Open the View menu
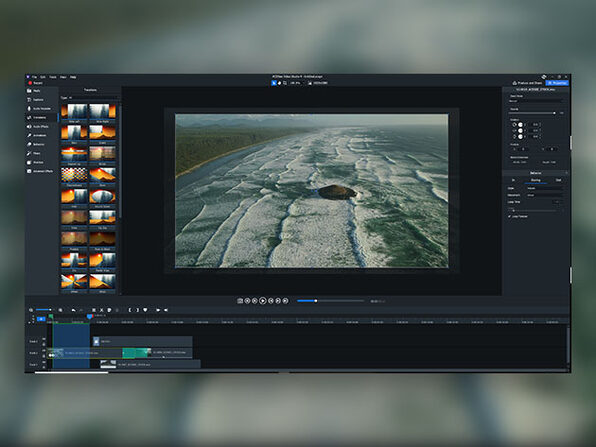 (x=63, y=77)
